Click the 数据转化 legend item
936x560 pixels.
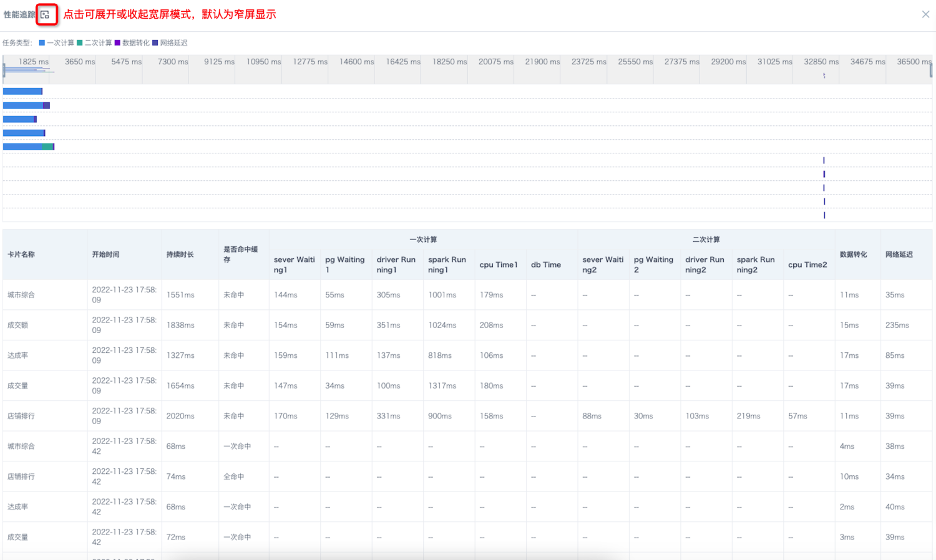coord(132,43)
